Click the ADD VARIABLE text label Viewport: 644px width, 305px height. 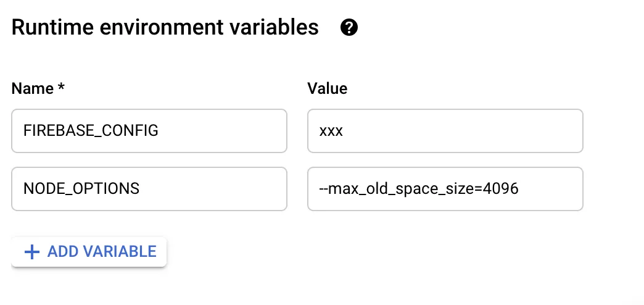(x=102, y=252)
